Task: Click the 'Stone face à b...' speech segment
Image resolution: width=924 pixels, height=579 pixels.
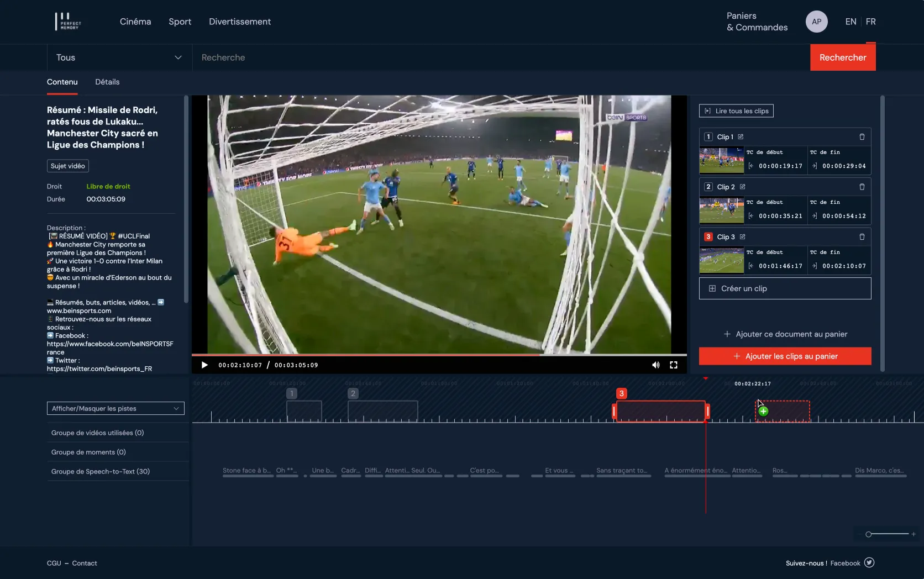Action: point(247,471)
